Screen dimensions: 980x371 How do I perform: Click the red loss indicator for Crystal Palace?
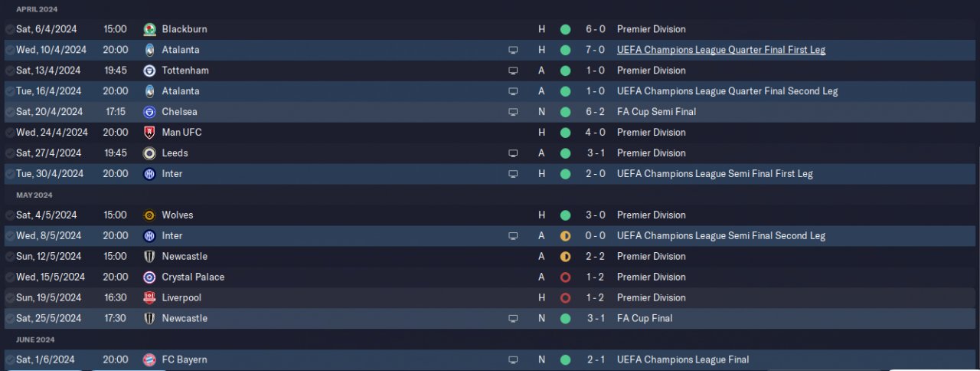[565, 277]
